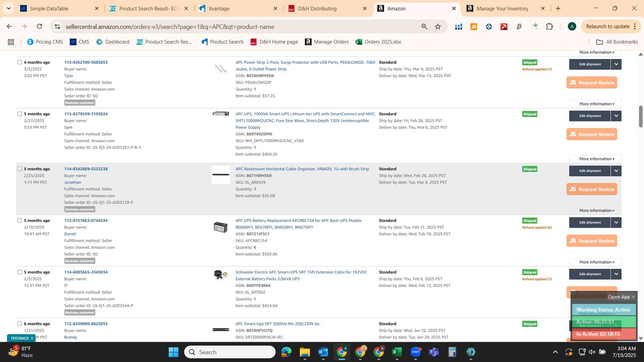This screenshot has height=362, width=644.
Task: Open order link 112-0157663-0744244
Action: 86,221
